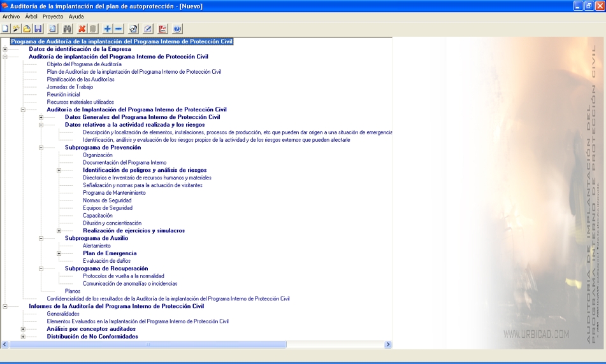
Task: Click the grey clipboard paste icon
Action: point(93,29)
